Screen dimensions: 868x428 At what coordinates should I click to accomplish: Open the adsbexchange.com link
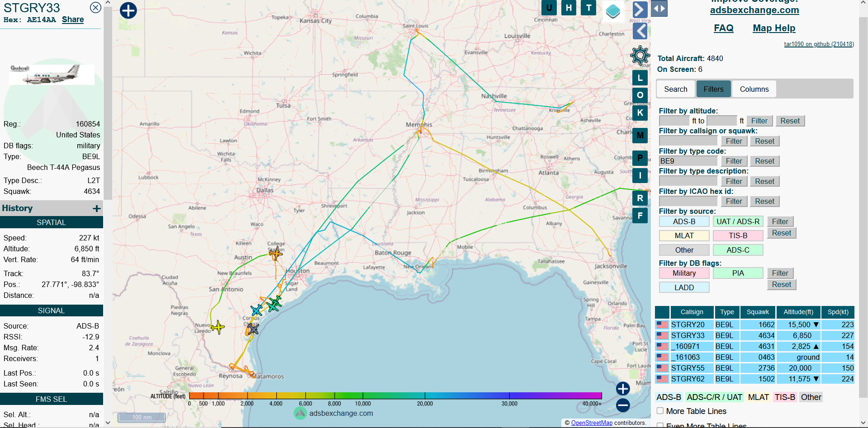tap(754, 10)
